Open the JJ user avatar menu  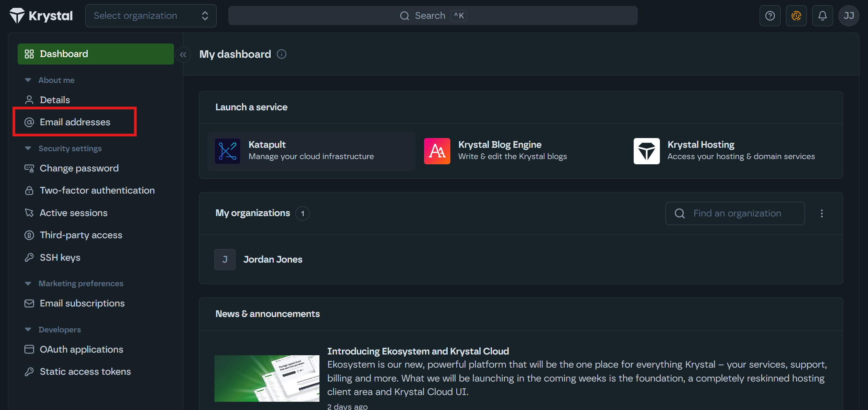(849, 16)
